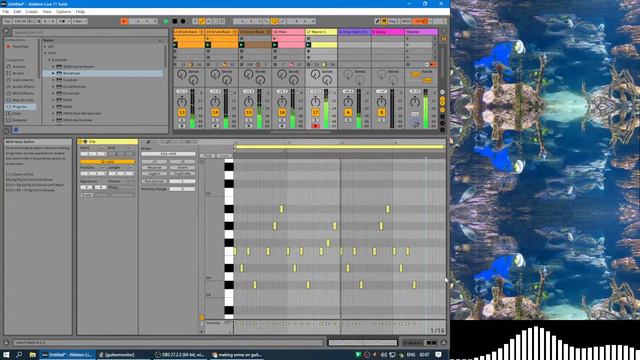Image resolution: width=640 pixels, height=360 pixels.
Task: Open Ableton Live in Windows taskbar
Action: pyautogui.click(x=68, y=355)
